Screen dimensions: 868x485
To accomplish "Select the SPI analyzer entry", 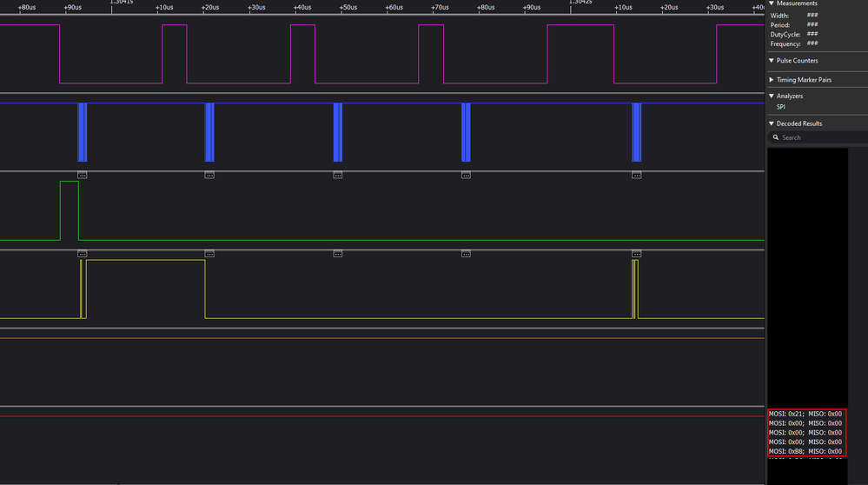I will [780, 107].
